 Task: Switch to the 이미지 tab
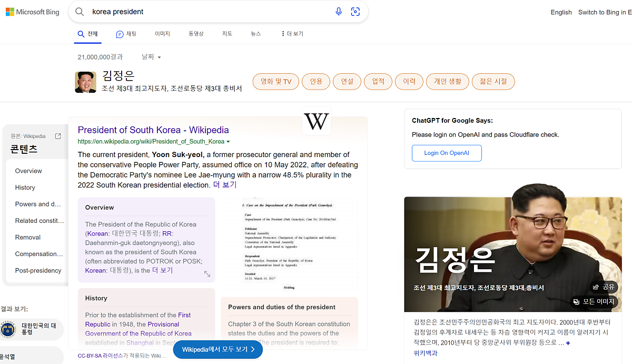[162, 34]
